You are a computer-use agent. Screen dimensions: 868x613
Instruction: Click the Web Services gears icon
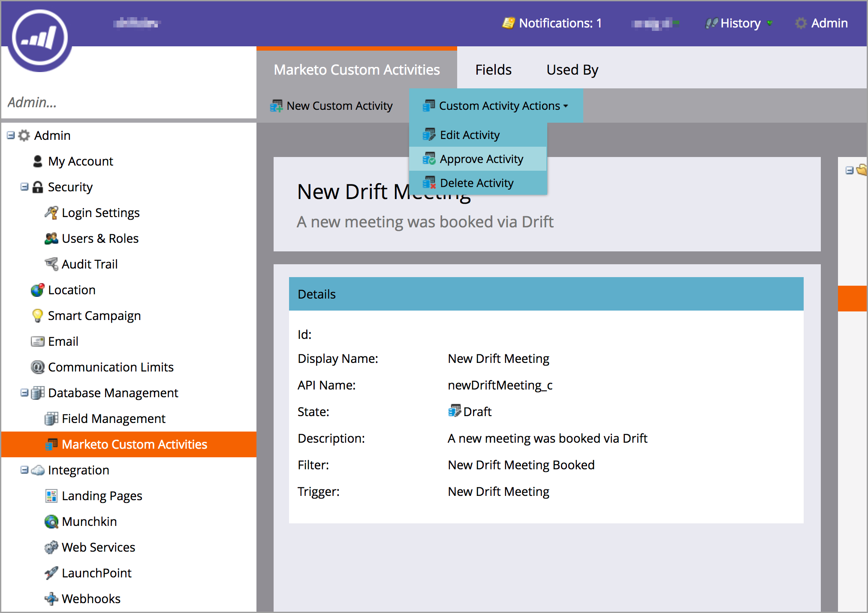[51, 547]
